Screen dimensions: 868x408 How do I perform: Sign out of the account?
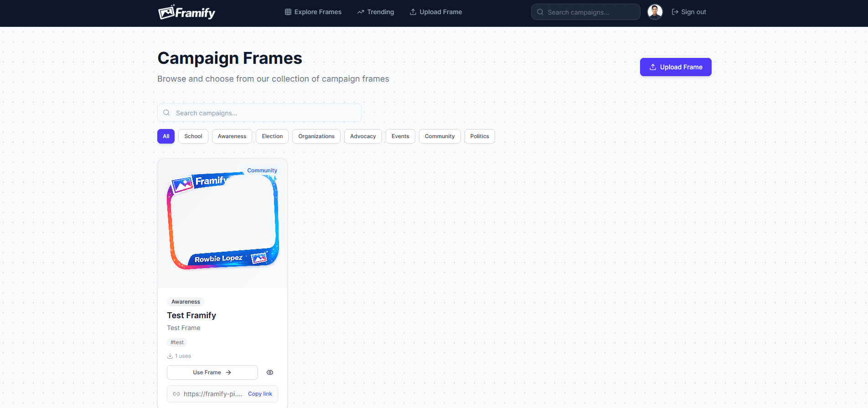point(689,12)
